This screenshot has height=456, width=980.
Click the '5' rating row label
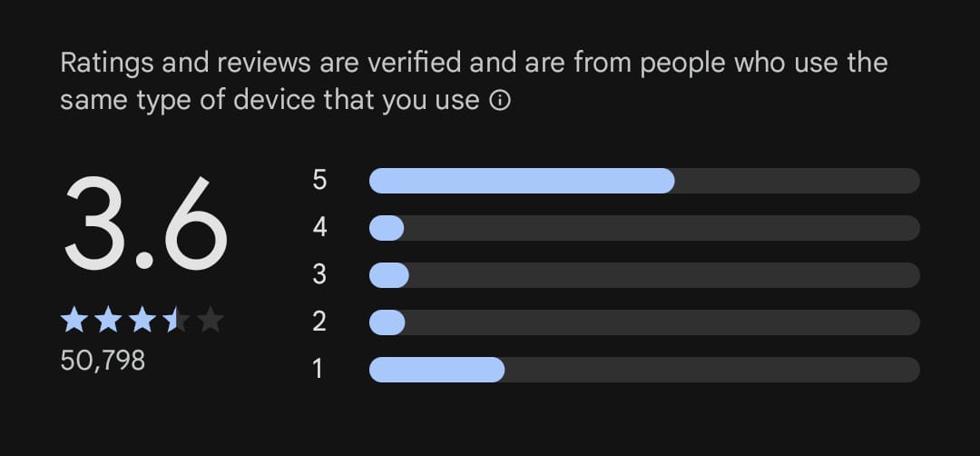319,180
